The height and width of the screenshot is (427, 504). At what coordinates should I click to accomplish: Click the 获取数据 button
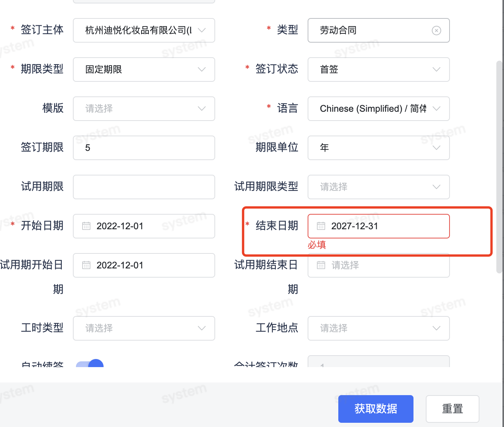coord(376,409)
